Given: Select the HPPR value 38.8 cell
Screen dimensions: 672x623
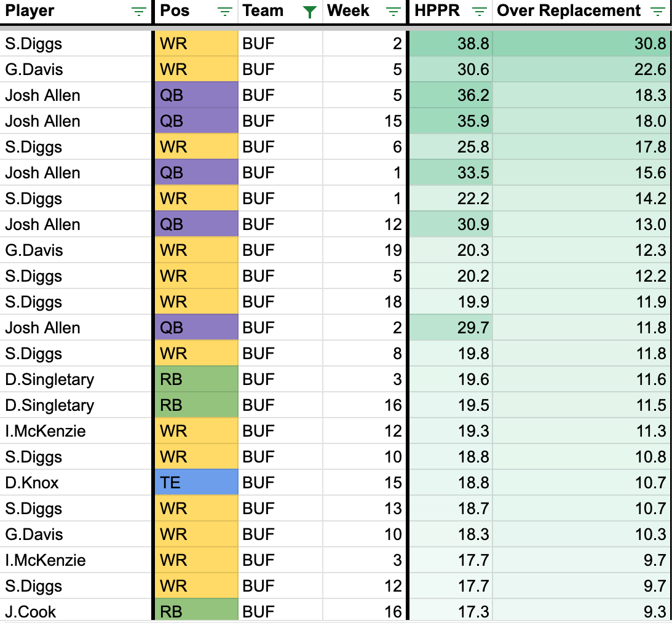Looking at the screenshot, I should click(451, 44).
